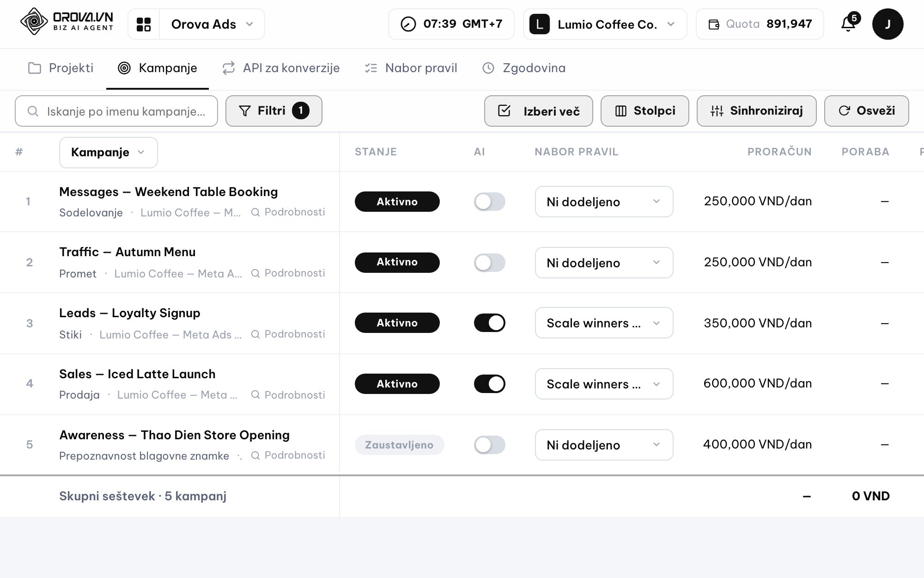This screenshot has width=924, height=578.
Task: Open the Nabor pravil tab
Action: (411, 68)
